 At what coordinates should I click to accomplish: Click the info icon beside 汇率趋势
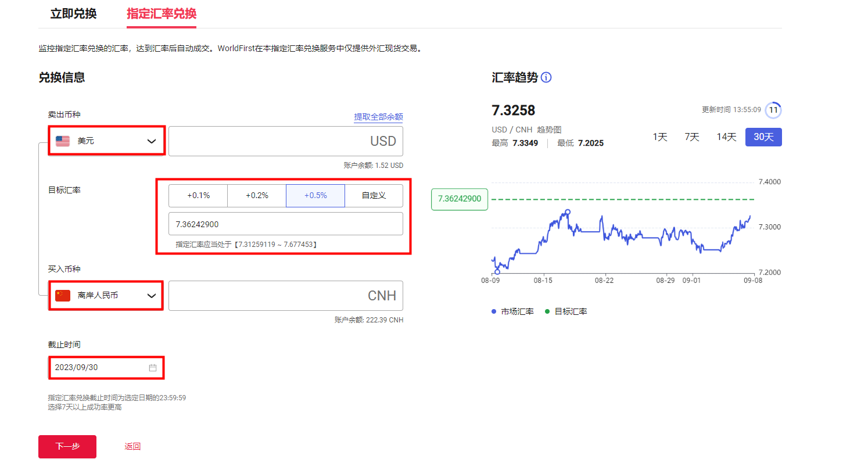point(546,77)
